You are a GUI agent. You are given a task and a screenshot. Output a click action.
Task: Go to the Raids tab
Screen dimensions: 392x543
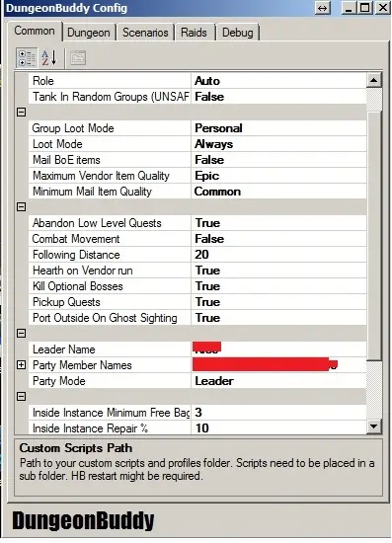(194, 33)
